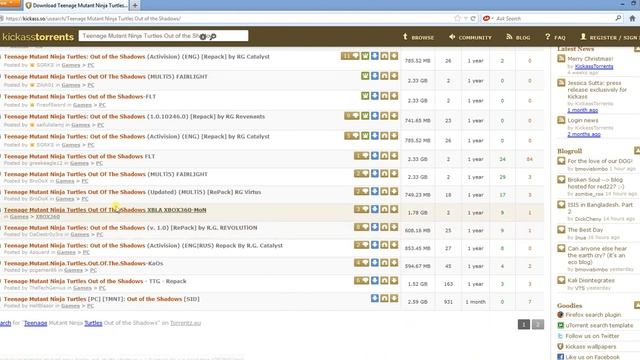Click the Merry Christmas news feed icon
The image size is (640, 360).
point(561,59)
